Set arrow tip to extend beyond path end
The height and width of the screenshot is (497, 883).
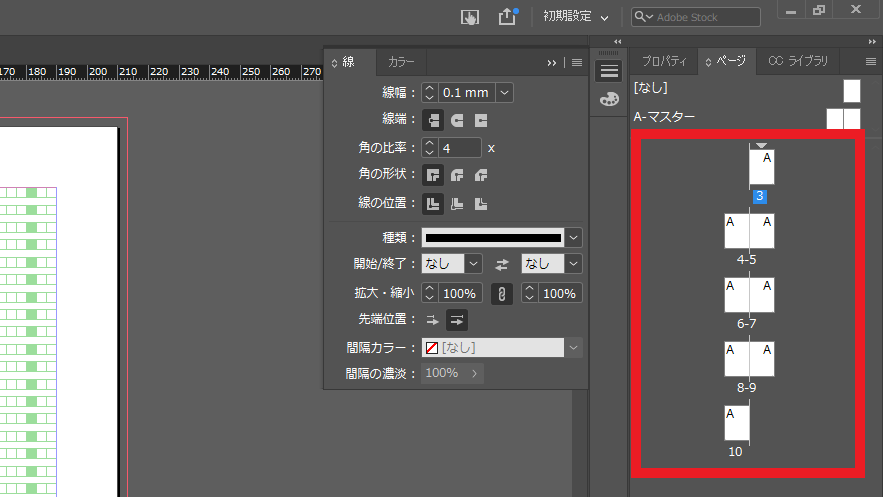(432, 320)
